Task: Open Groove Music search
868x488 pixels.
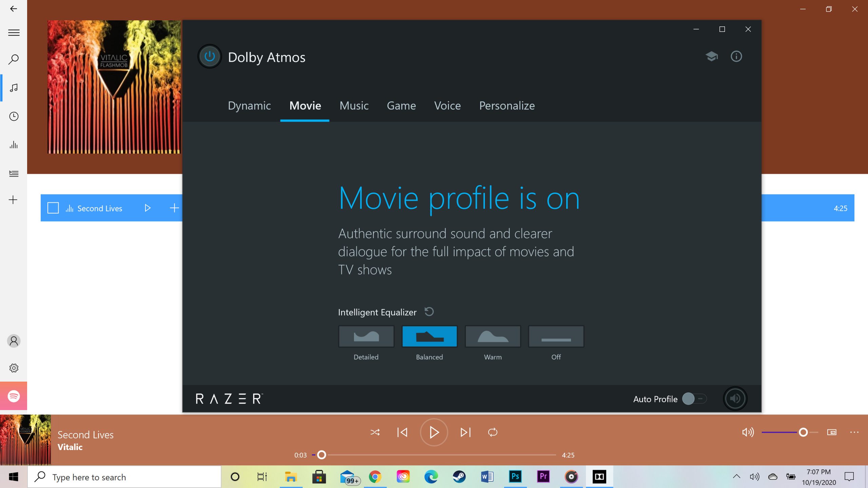Action: pos(14,59)
